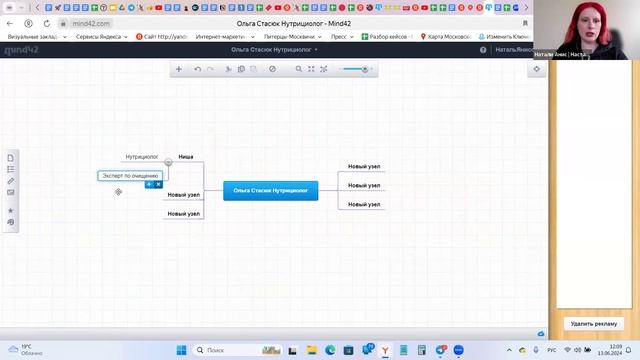This screenshot has width=640, height=360.
Task: Select the 'Ниша' node
Action: [x=186, y=157]
